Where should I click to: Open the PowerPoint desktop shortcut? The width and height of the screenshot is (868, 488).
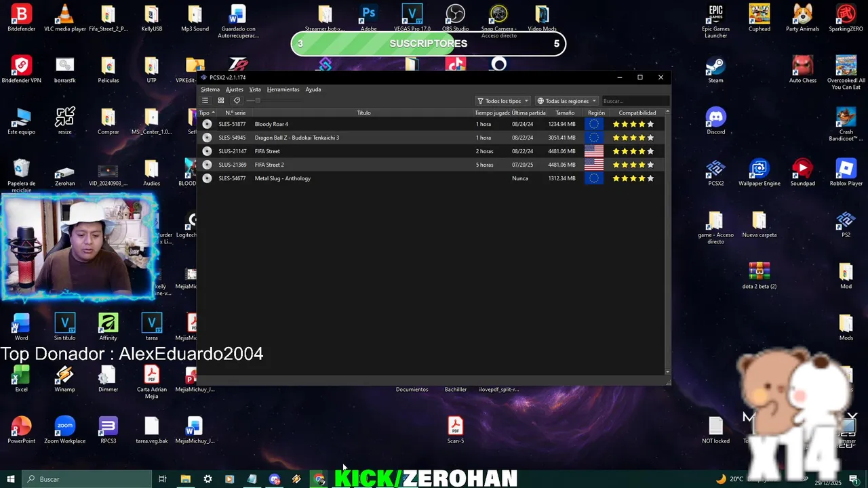tap(21, 430)
